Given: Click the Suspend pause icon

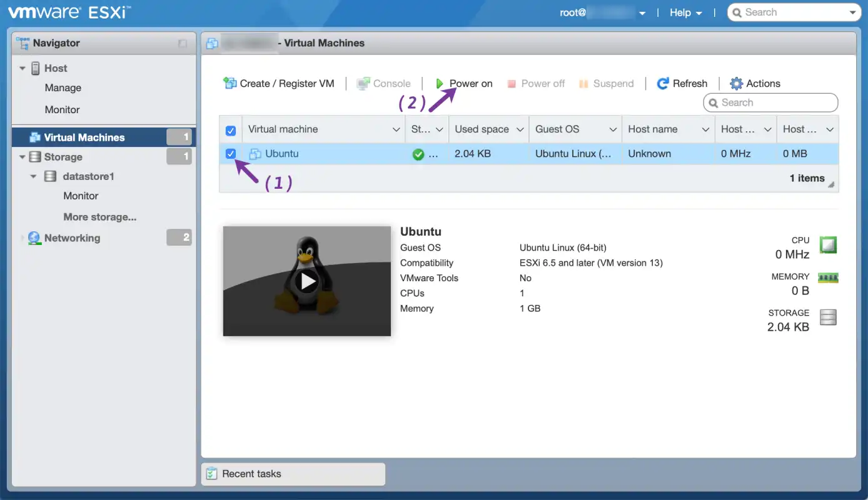Looking at the screenshot, I should [x=583, y=84].
